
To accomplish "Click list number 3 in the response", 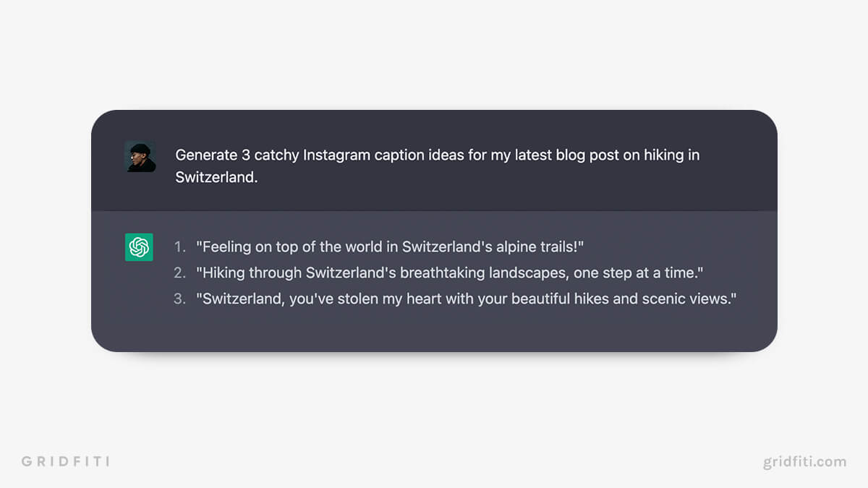I will tap(179, 299).
